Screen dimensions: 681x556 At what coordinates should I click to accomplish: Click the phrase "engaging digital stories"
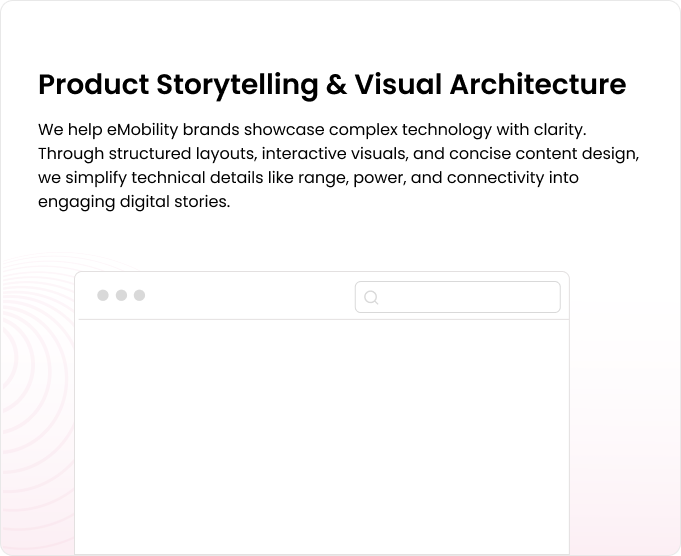(x=134, y=201)
